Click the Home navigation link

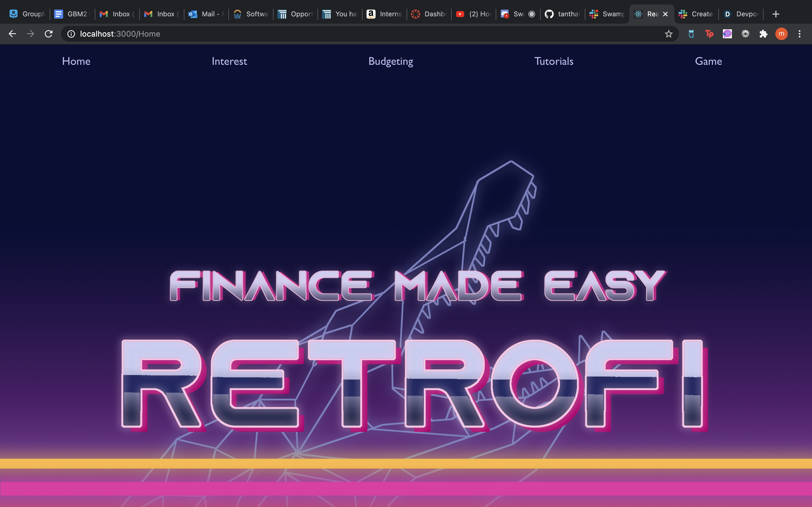tap(76, 61)
